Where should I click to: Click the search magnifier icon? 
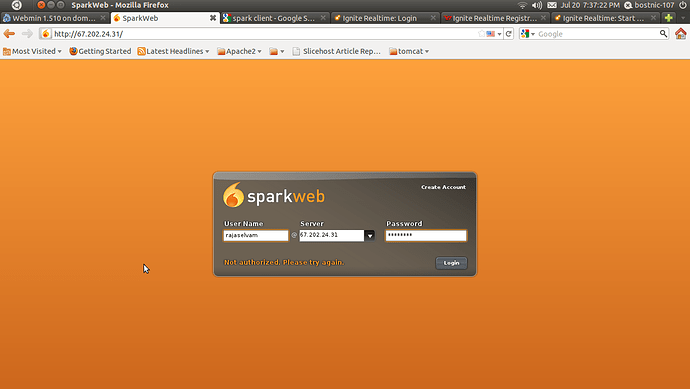(663, 34)
